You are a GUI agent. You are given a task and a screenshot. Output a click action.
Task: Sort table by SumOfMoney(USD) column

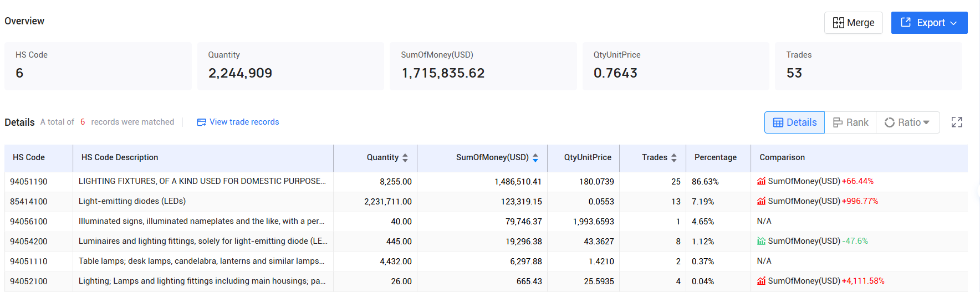535,158
